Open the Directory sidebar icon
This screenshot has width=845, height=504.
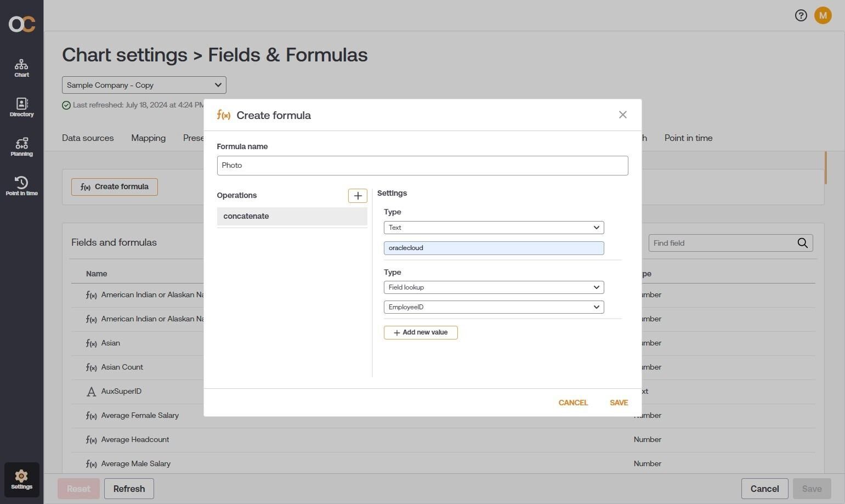(x=21, y=107)
